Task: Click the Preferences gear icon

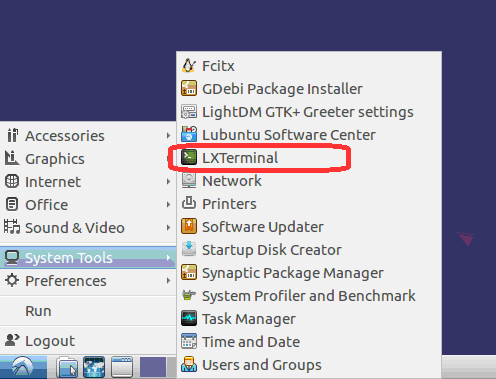Action: pos(12,281)
